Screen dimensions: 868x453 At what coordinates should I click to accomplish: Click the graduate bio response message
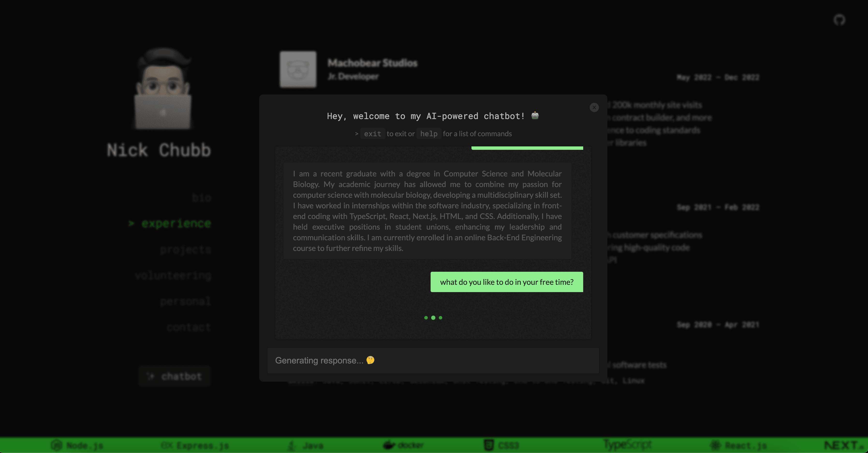[x=427, y=211]
